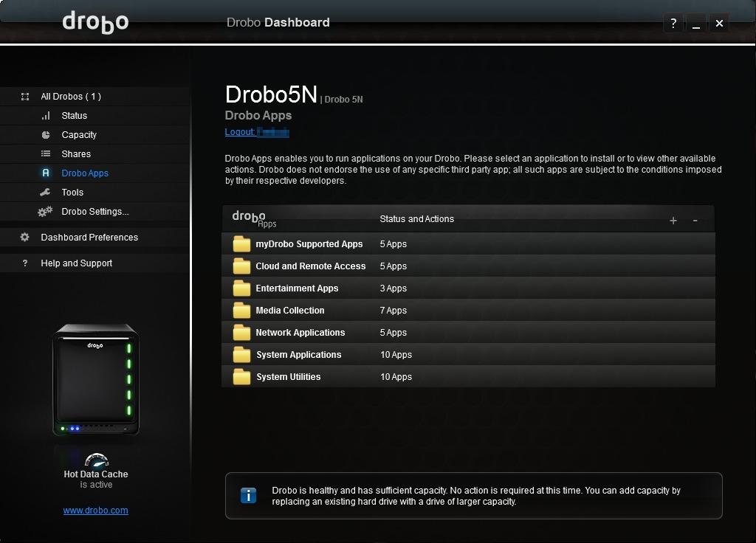The height and width of the screenshot is (543, 756).
Task: Click '5 Apps' count for Network Applications
Action: pyautogui.click(x=393, y=333)
